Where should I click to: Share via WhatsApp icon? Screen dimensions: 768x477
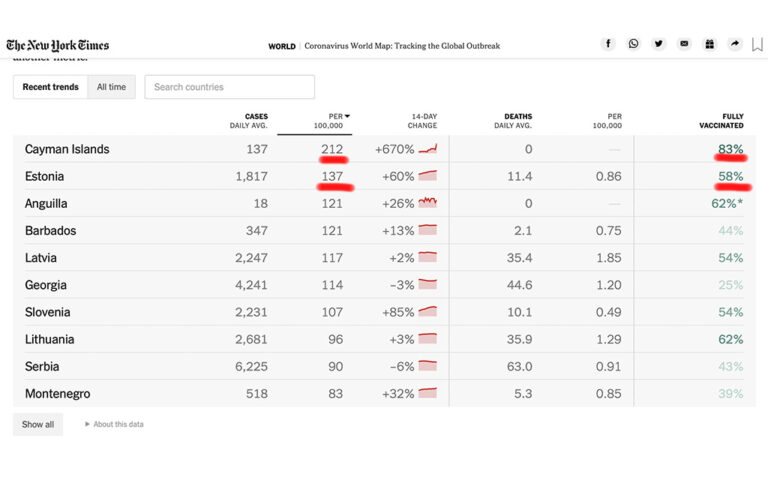click(x=633, y=44)
